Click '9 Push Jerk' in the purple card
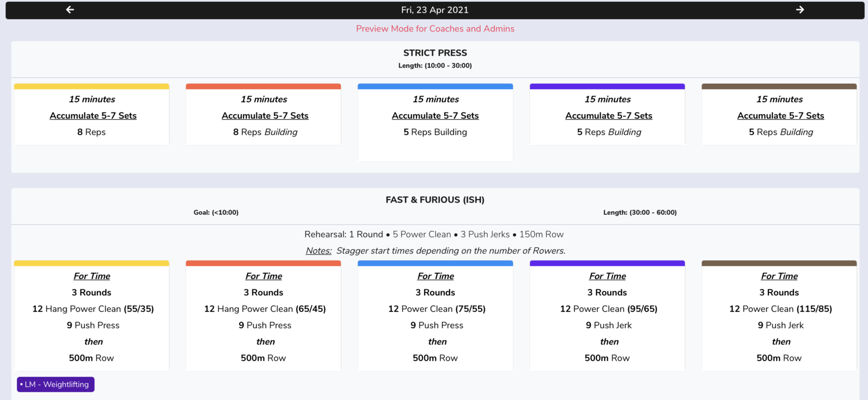 609,325
